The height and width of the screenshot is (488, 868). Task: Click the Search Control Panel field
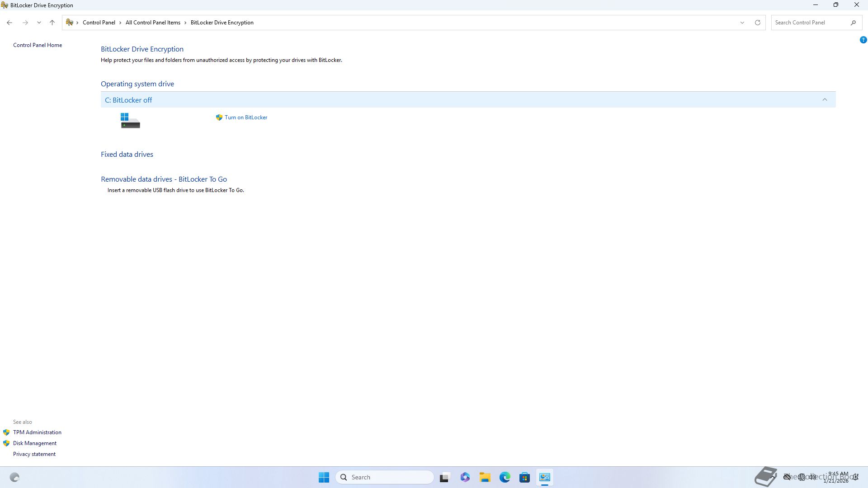click(809, 23)
